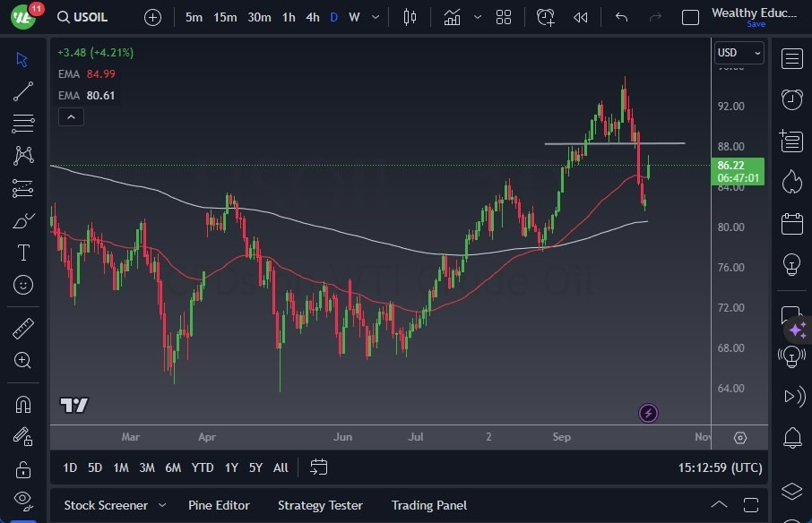Collapse the indicator legend chevron
Image resolution: width=812 pixels, height=523 pixels.
coord(70,116)
